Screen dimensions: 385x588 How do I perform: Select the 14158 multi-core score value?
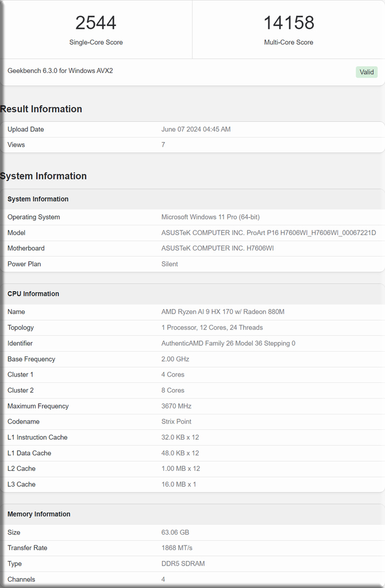coord(288,22)
